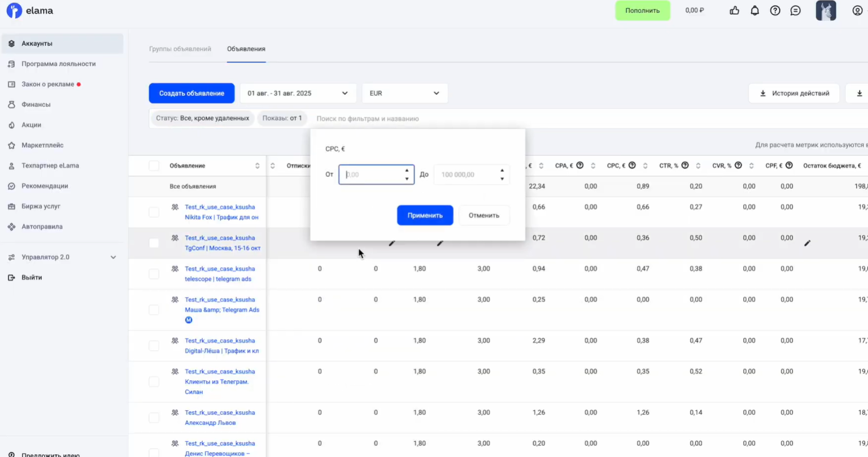Open the help question mark icon in header

[x=775, y=11]
